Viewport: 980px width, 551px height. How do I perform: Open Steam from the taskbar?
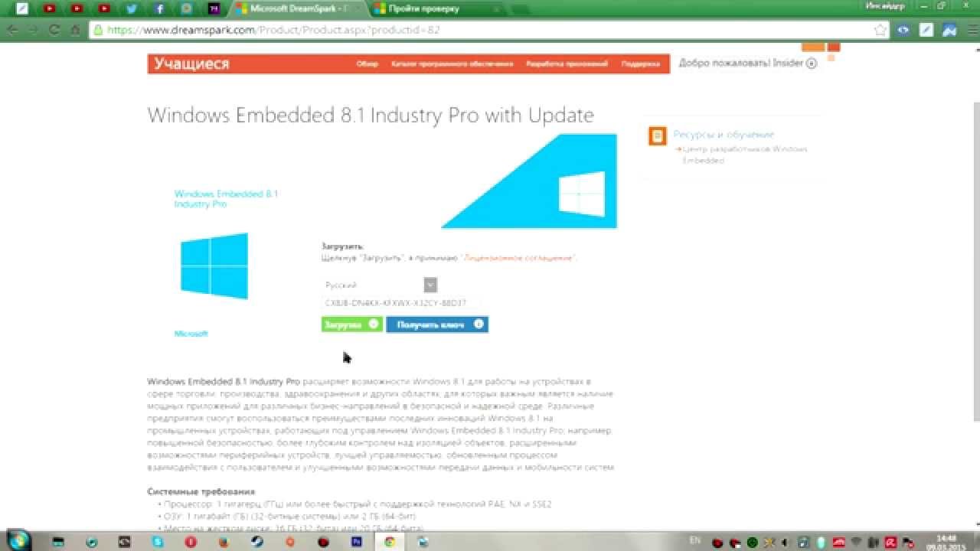(x=256, y=541)
